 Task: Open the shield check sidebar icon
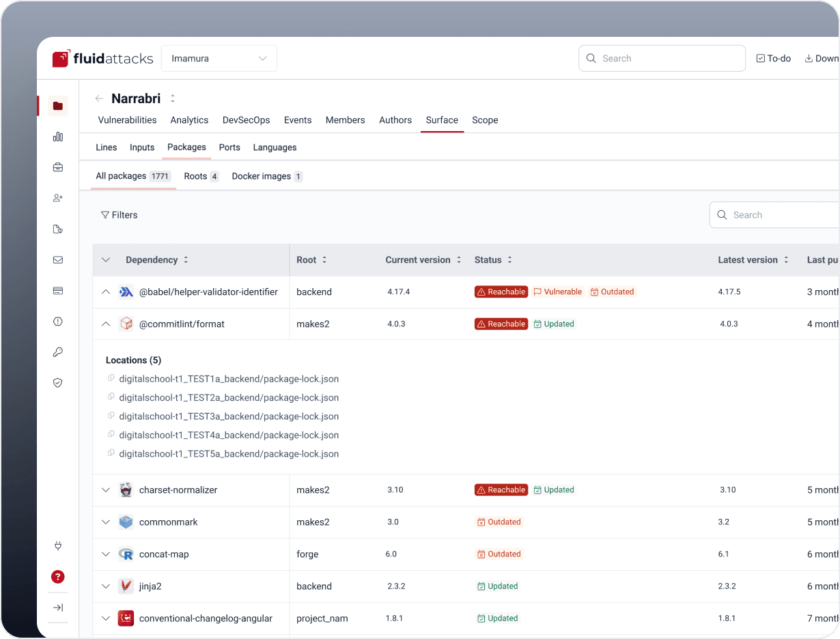(57, 383)
